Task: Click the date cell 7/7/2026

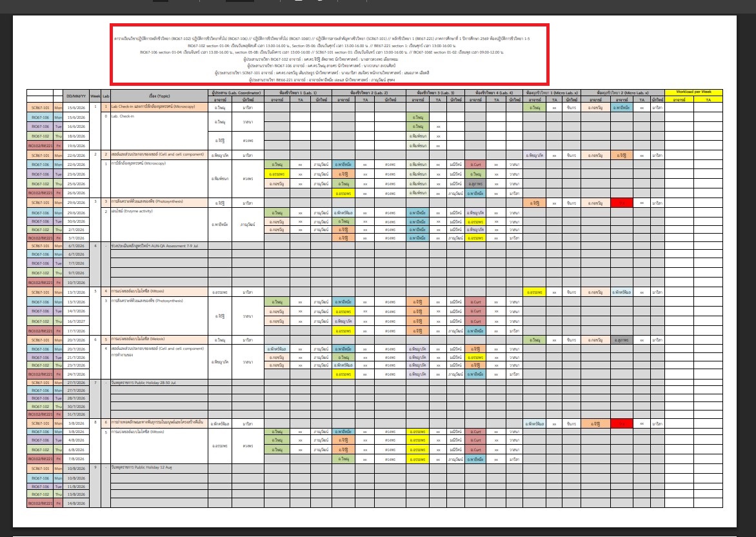Action: click(x=76, y=263)
